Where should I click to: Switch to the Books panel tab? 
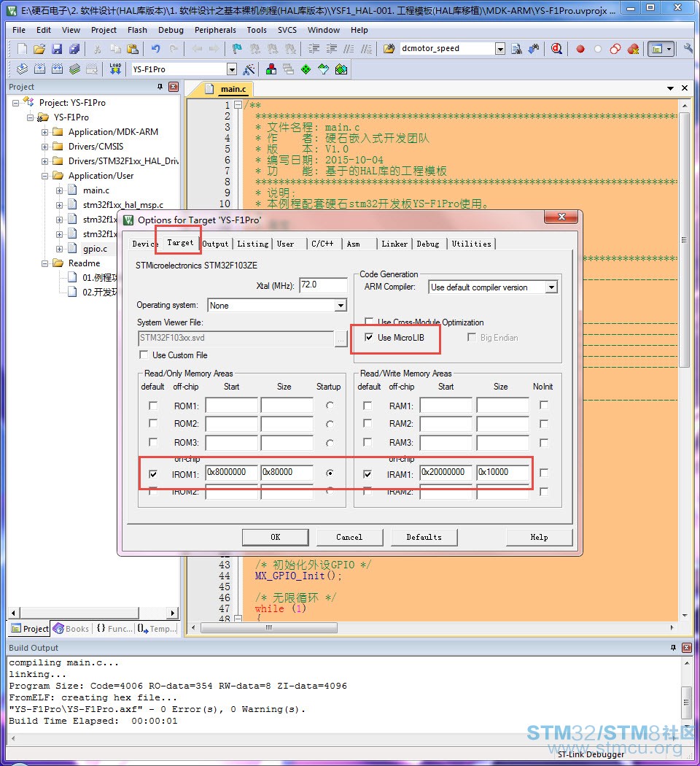click(x=71, y=629)
